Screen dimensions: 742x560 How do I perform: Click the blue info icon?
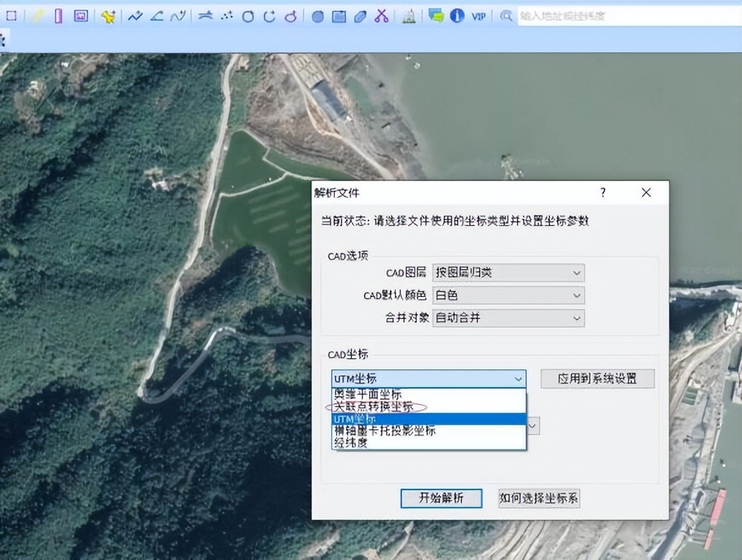point(457,16)
